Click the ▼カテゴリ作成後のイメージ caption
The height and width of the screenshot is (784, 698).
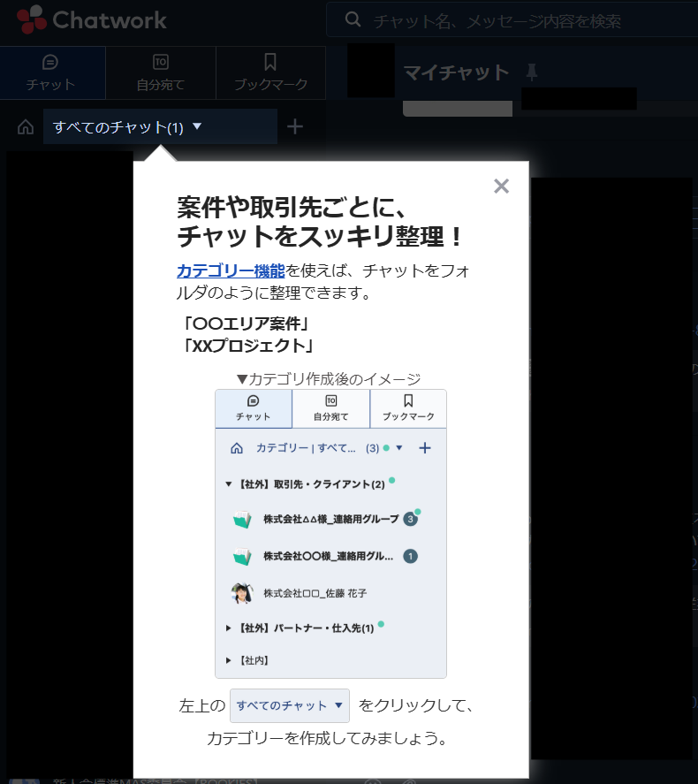click(x=329, y=379)
